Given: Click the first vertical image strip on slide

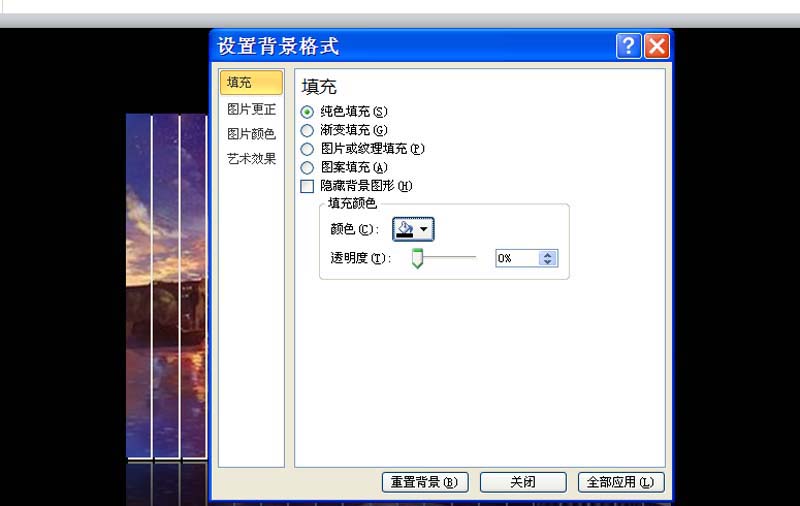Looking at the screenshot, I should click(139, 286).
